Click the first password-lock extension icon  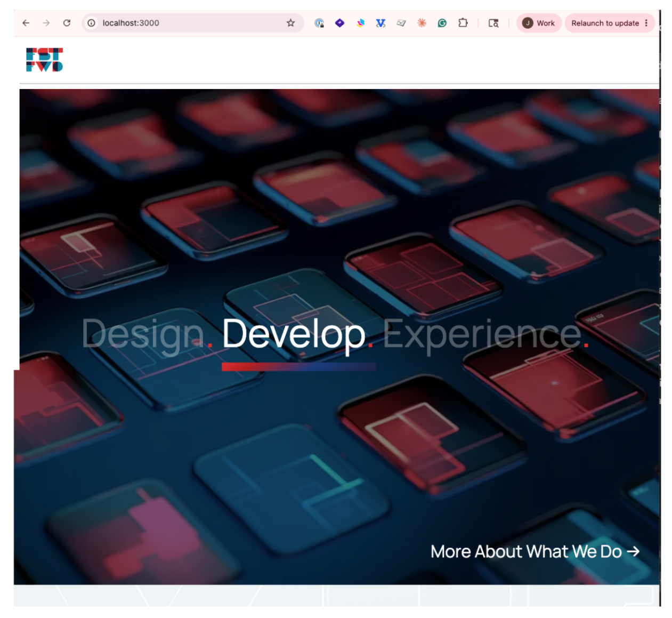click(319, 23)
